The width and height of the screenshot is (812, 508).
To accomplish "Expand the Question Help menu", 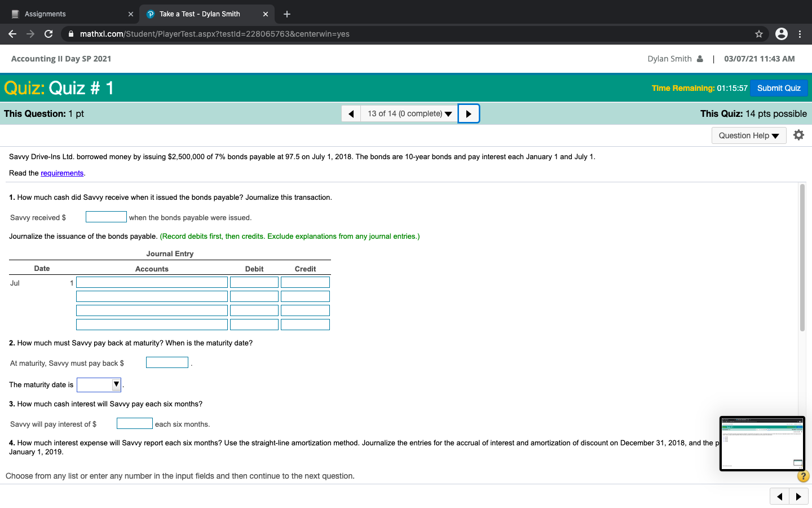I will tap(748, 135).
